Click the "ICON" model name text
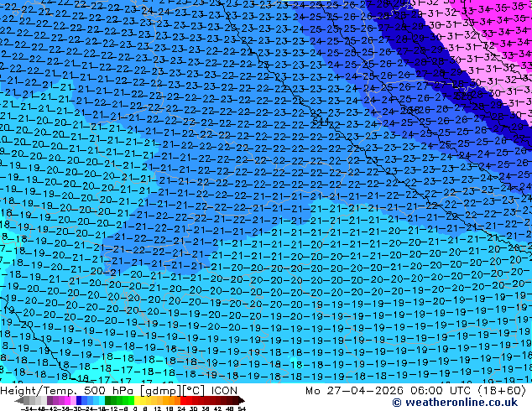 coord(224,390)
